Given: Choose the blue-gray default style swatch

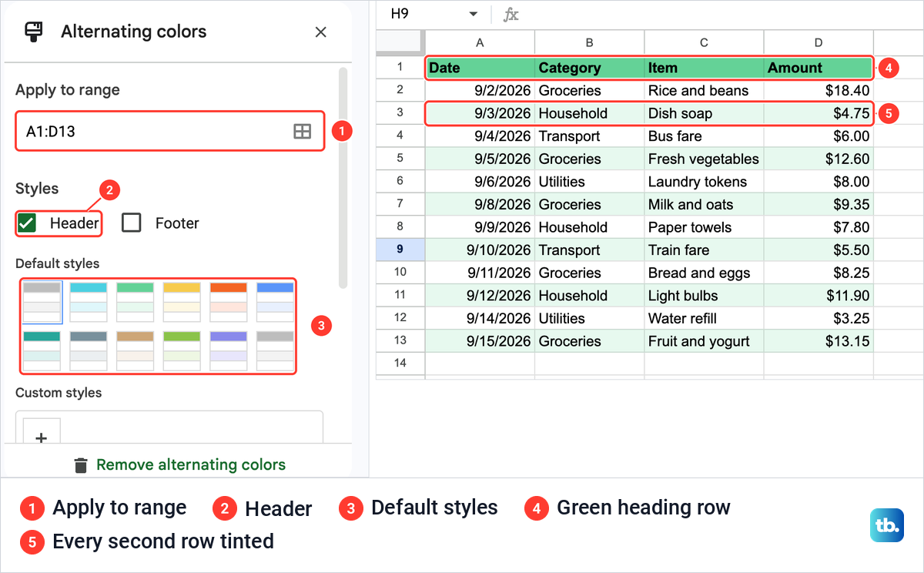Looking at the screenshot, I should [89, 351].
